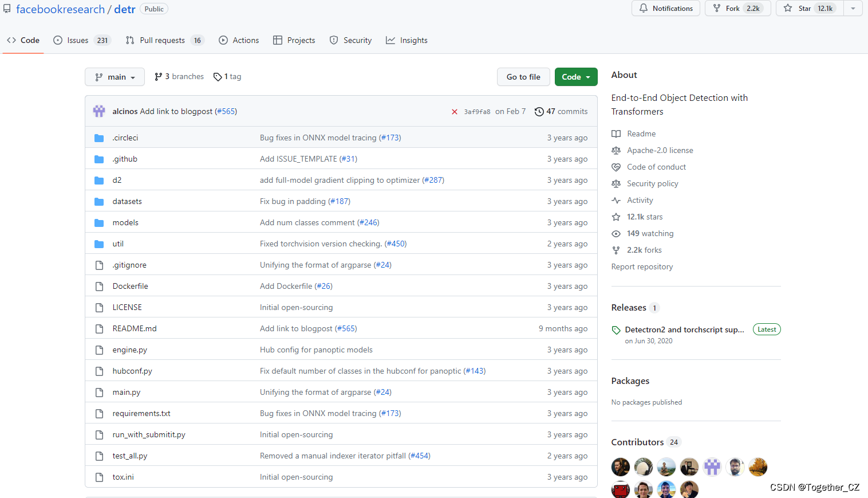The image size is (868, 498).
Task: Open the main branch selector dropdown
Action: pyautogui.click(x=115, y=77)
